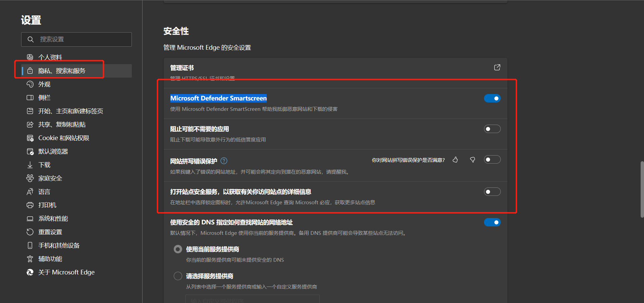Give thumbs down for typo protection feedback
644x303 pixels.
click(x=473, y=160)
